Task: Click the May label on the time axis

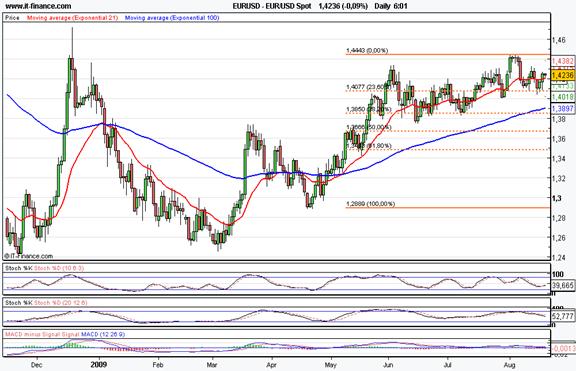Action: click(x=331, y=365)
